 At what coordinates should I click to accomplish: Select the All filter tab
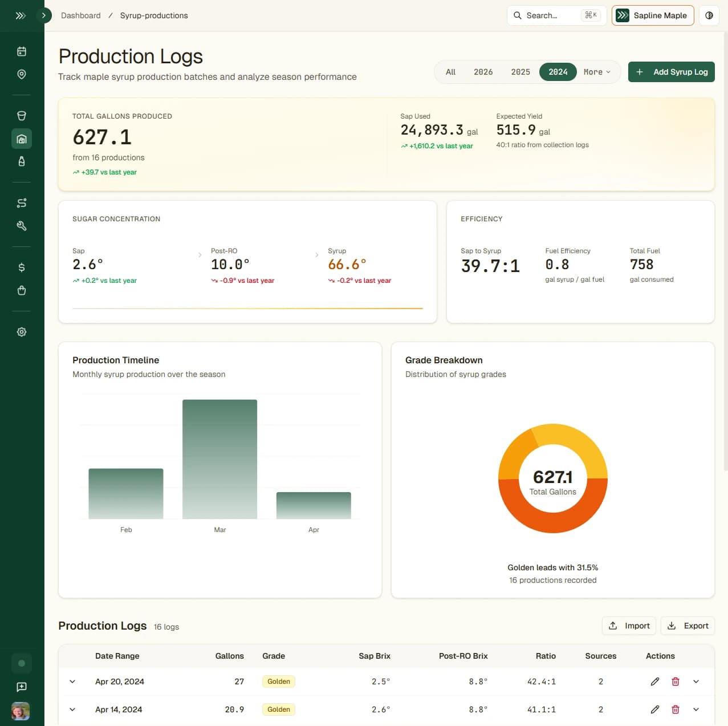pos(450,72)
